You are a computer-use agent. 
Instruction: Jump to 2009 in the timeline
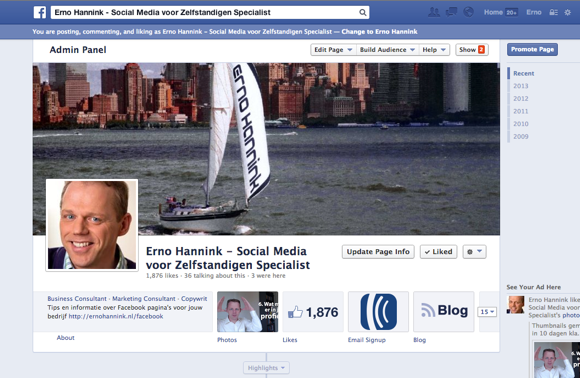point(520,136)
